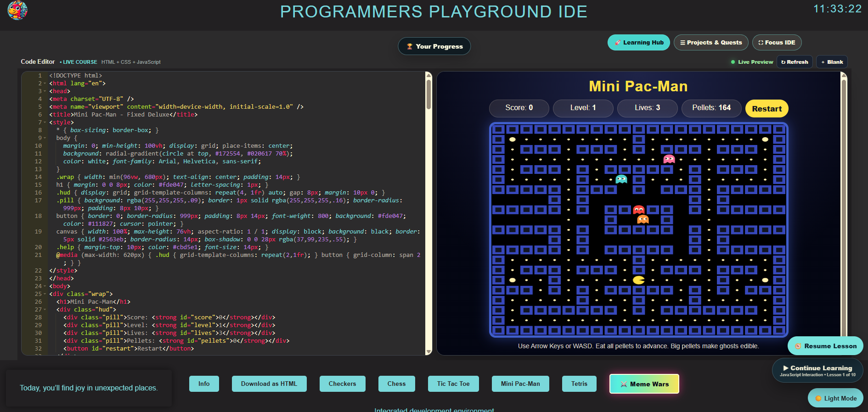This screenshot has width=868, height=412.
Task: Click the Blank button
Action: point(832,62)
